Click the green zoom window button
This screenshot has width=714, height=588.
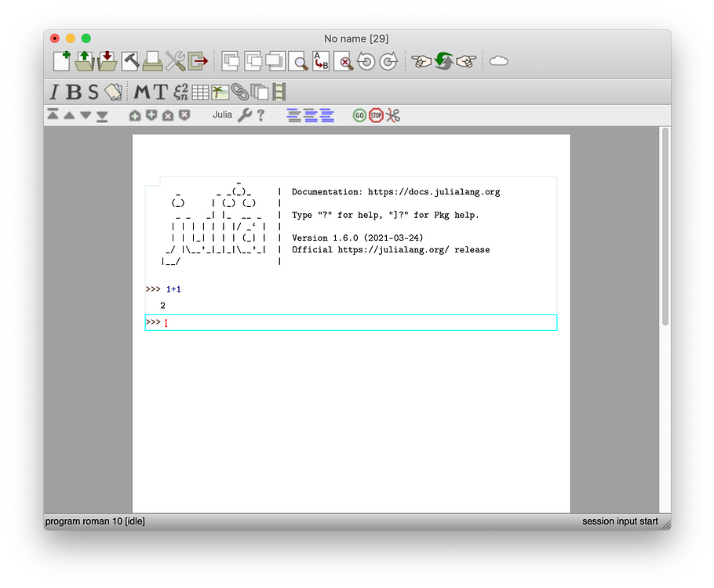coord(86,38)
